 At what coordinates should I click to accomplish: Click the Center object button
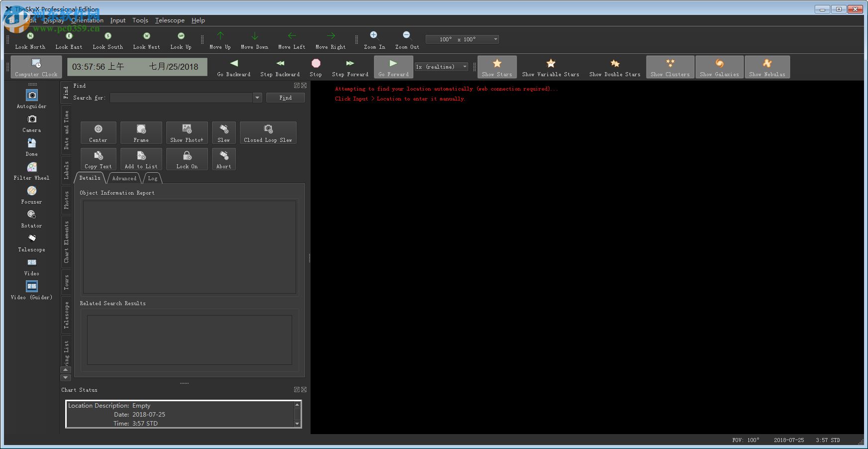[98, 133]
